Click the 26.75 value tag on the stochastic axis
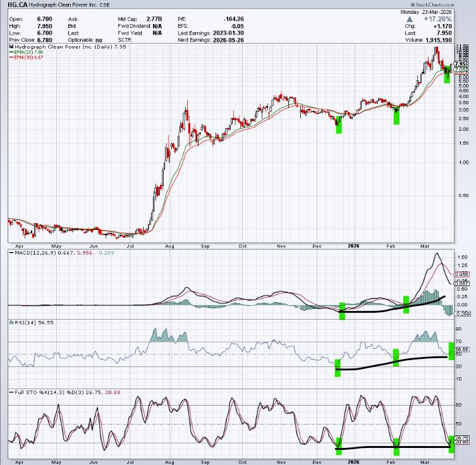Image resolution: width=476 pixels, height=465 pixels. [461, 438]
